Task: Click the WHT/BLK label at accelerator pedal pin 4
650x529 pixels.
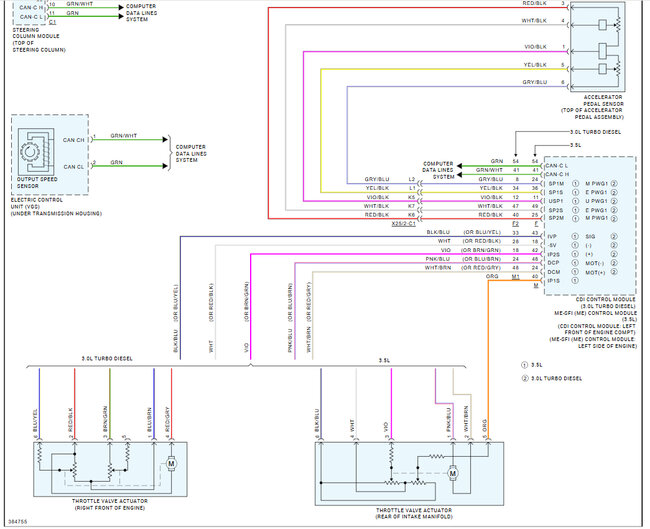Action: tap(534, 20)
